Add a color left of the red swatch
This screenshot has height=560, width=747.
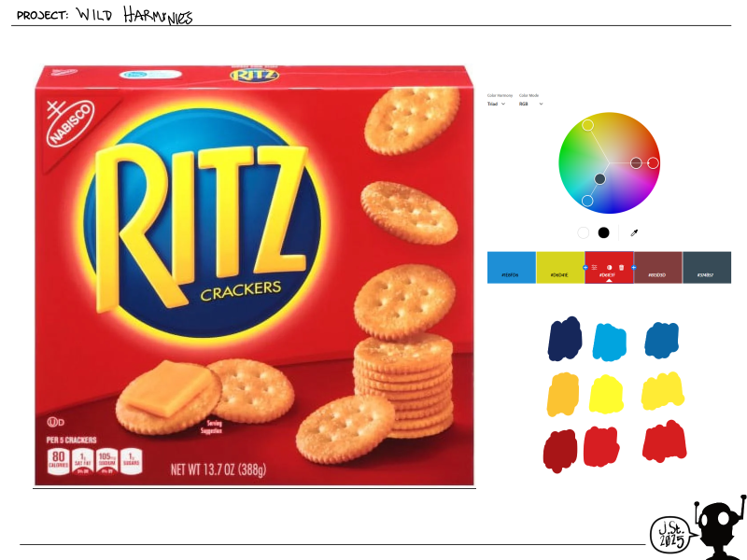585,268
